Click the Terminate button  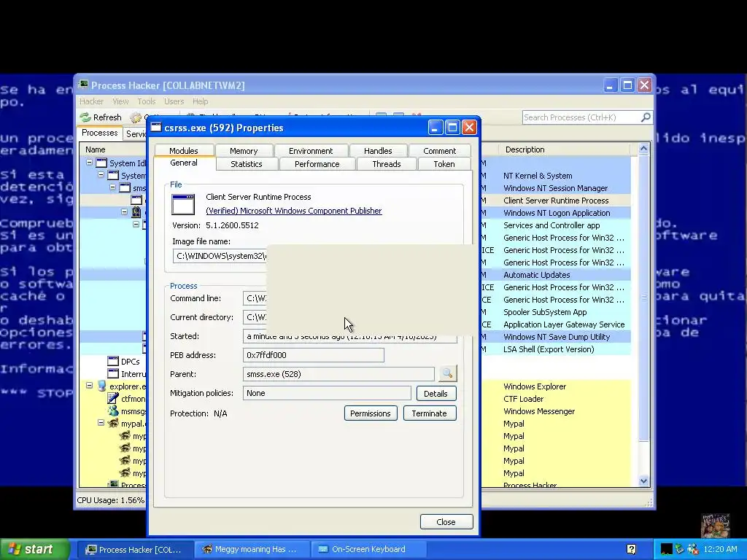pos(429,413)
